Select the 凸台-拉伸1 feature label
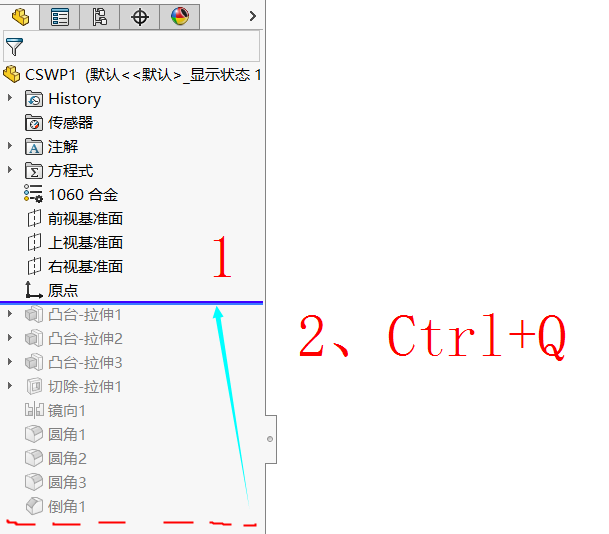Screen dimensions: 609x534 [x=85, y=315]
